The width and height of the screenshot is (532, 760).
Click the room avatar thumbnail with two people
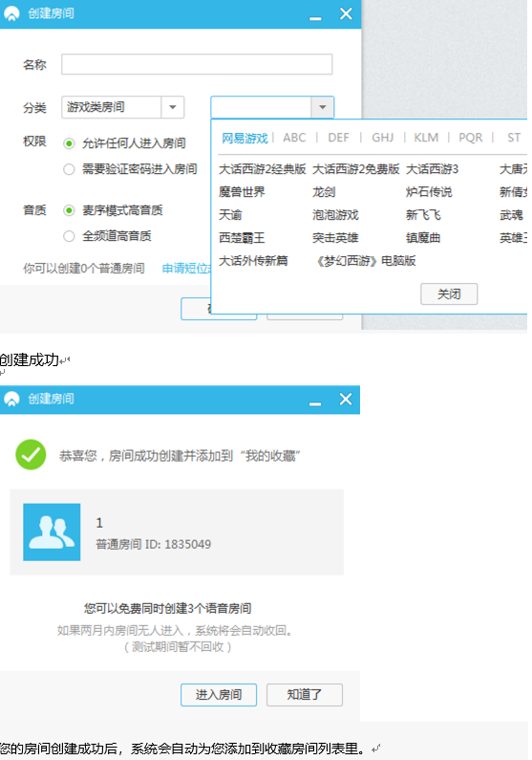tap(52, 532)
